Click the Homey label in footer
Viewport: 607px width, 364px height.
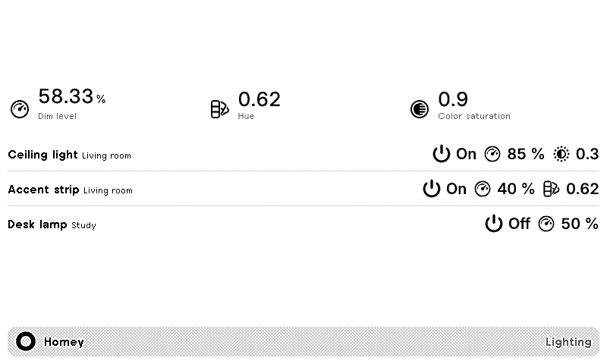click(x=64, y=342)
